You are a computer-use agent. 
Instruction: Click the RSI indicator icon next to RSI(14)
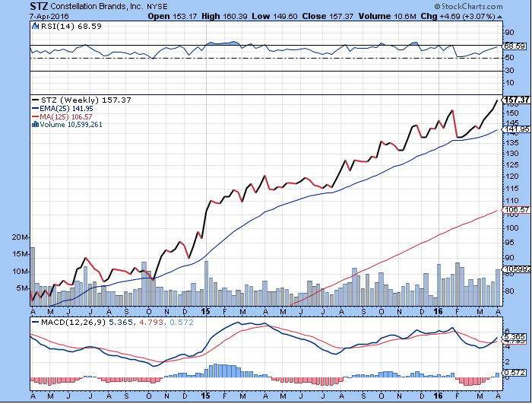pos(35,26)
